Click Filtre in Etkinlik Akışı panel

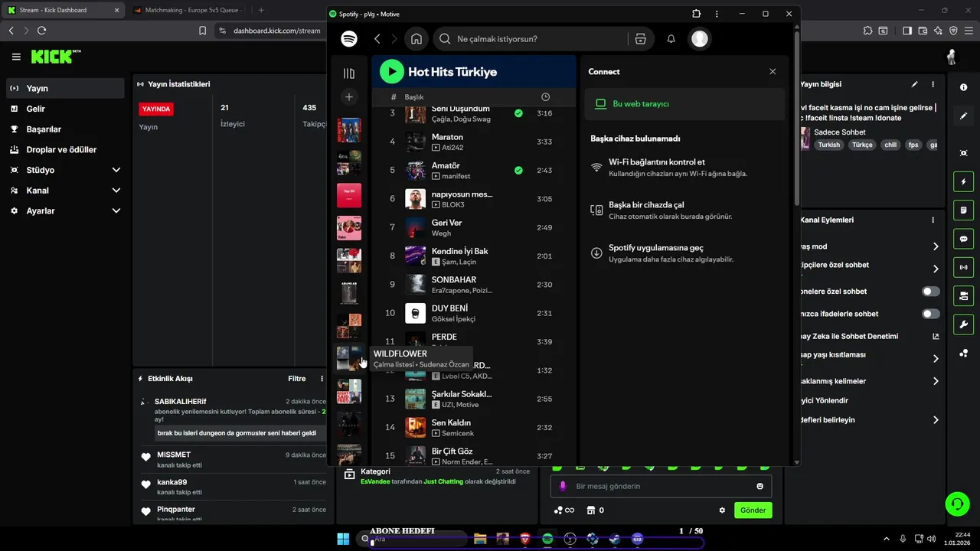297,379
